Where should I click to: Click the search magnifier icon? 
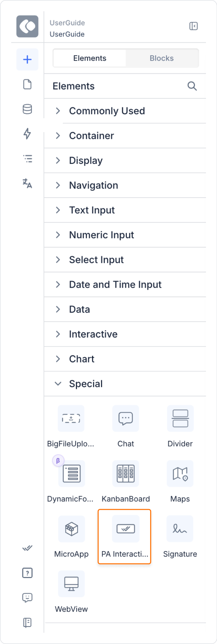[192, 86]
